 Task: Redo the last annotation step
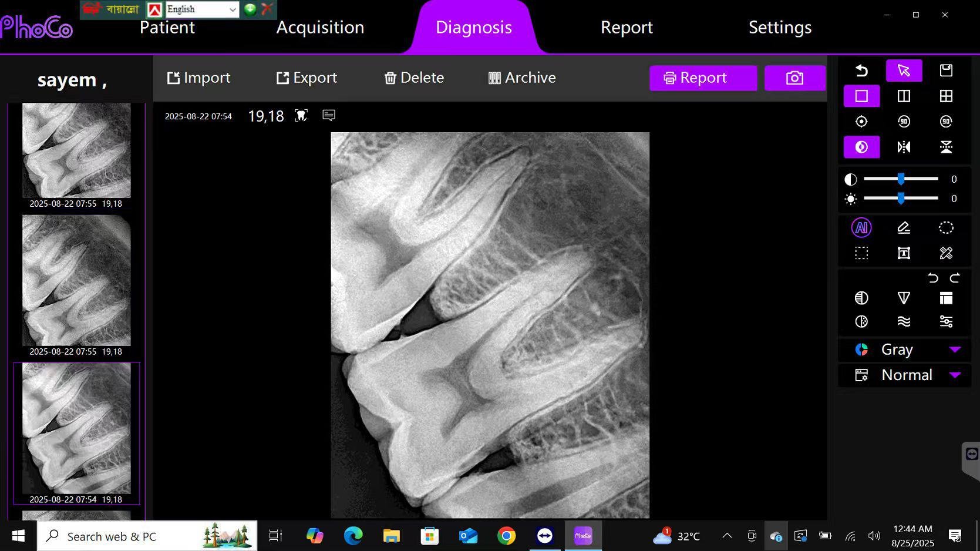(x=955, y=278)
